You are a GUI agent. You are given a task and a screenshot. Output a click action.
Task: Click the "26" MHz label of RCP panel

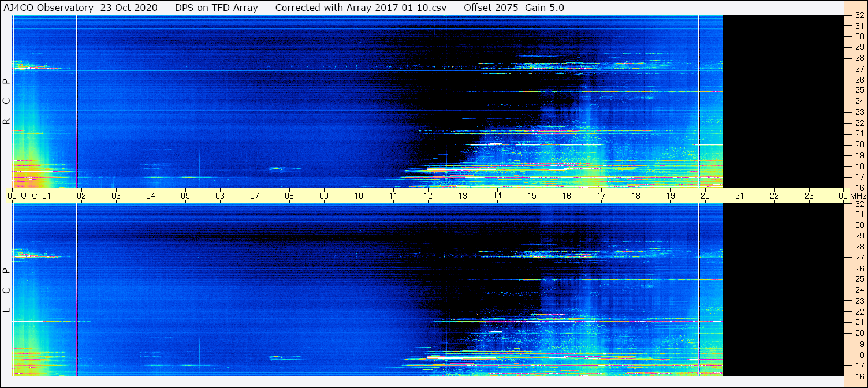(859, 80)
